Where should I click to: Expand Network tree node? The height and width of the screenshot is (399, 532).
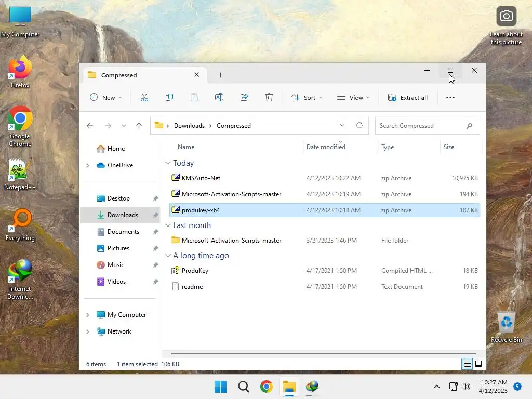87,331
